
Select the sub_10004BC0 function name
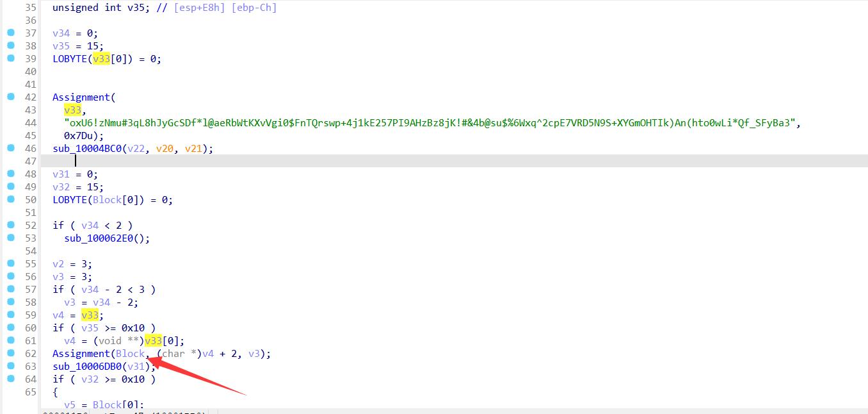[x=87, y=149]
